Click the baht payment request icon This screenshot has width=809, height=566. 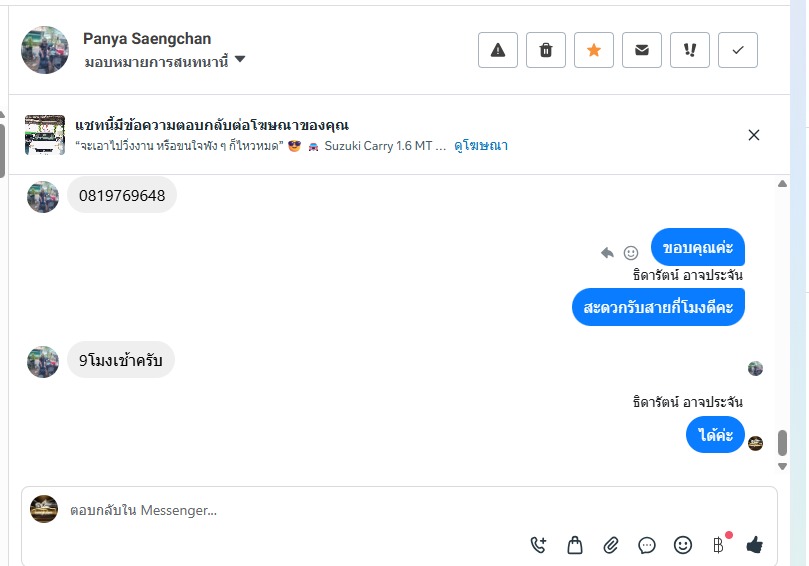pos(718,545)
